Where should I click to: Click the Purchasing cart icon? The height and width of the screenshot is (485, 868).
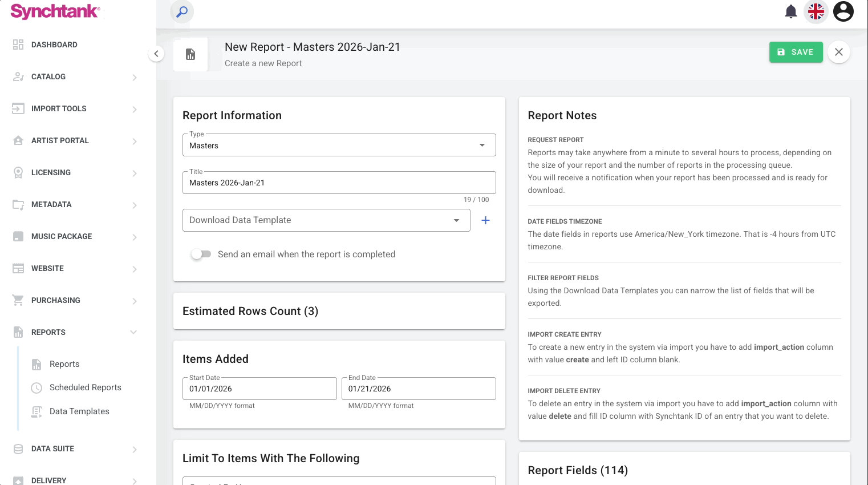point(18,300)
